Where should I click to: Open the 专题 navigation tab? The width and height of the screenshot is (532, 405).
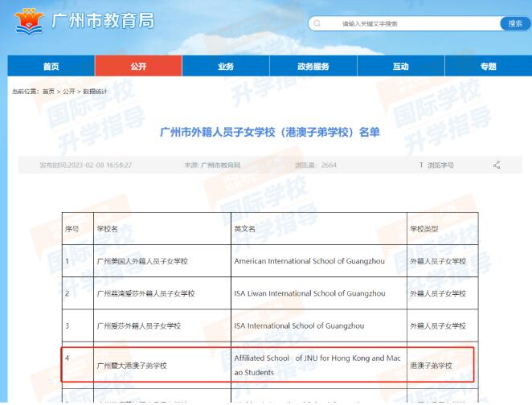tap(489, 66)
